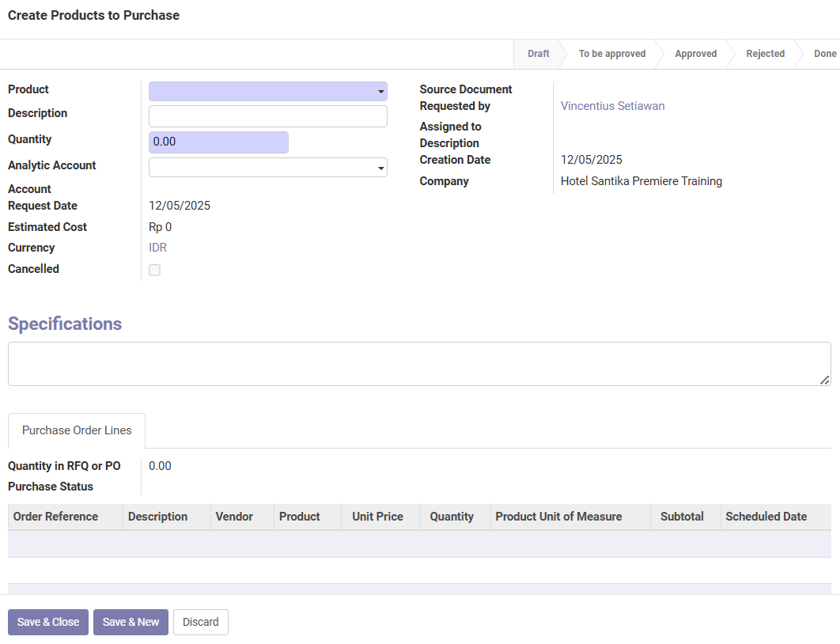The width and height of the screenshot is (840, 644).
Task: Open the Product dropdown
Action: click(x=267, y=92)
